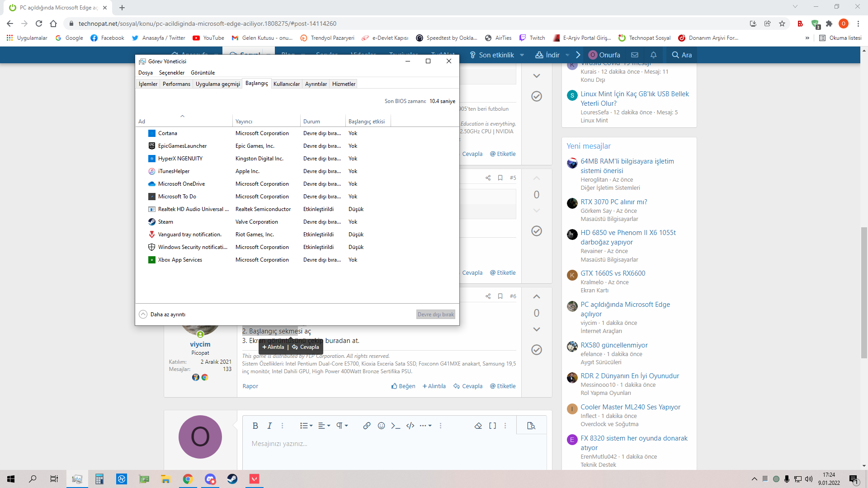Click the eraser remove formatting icon
The height and width of the screenshot is (488, 868).
[478, 426]
